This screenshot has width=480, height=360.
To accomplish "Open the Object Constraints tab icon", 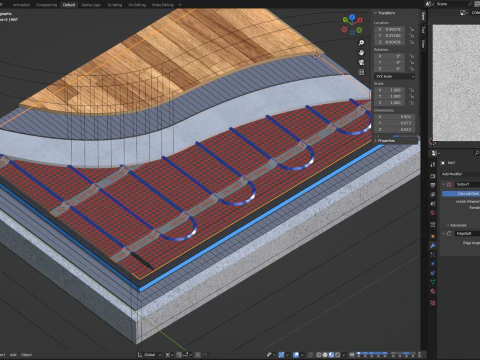I will pos(433,273).
